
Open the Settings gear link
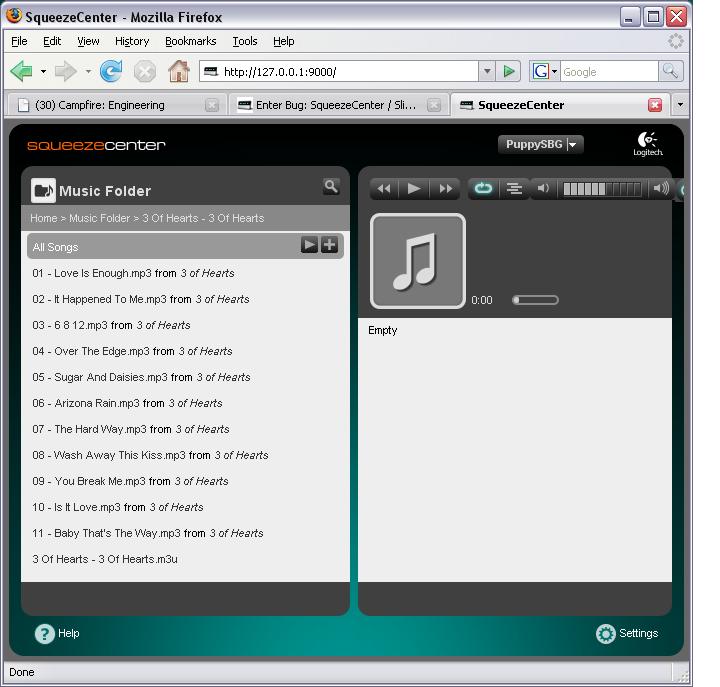click(627, 633)
